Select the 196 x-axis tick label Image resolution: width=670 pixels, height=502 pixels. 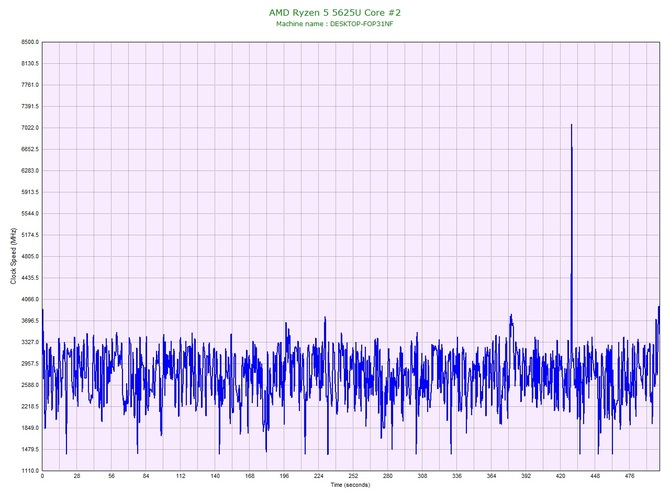(x=284, y=476)
